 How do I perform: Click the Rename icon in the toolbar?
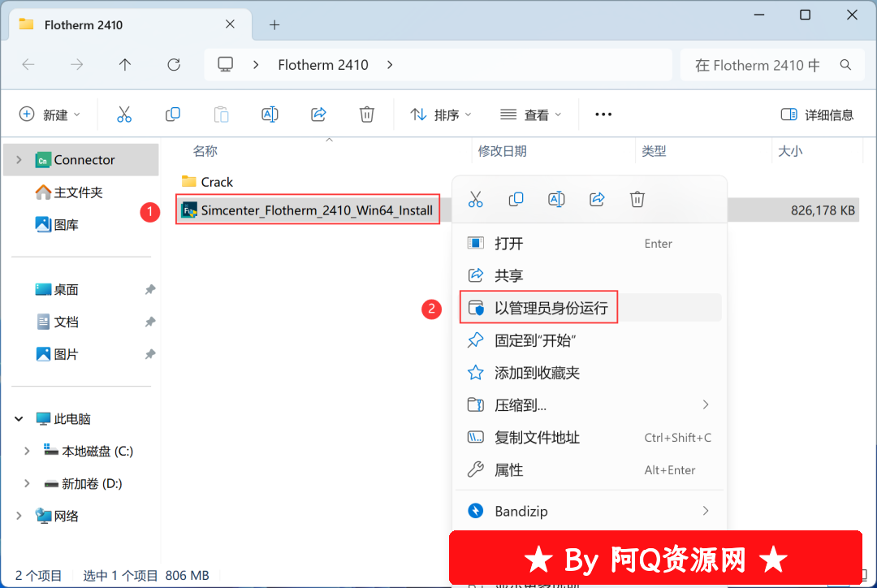(x=270, y=115)
